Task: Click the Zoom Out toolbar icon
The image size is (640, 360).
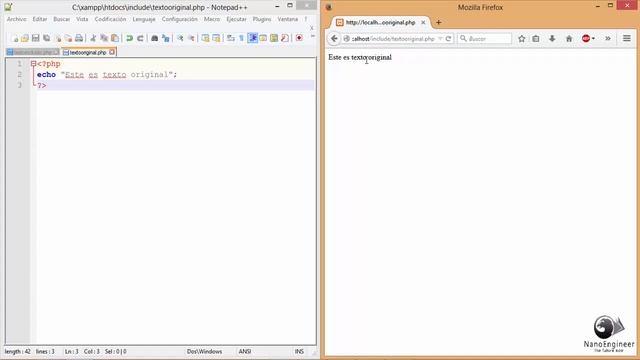Action: coord(191,38)
